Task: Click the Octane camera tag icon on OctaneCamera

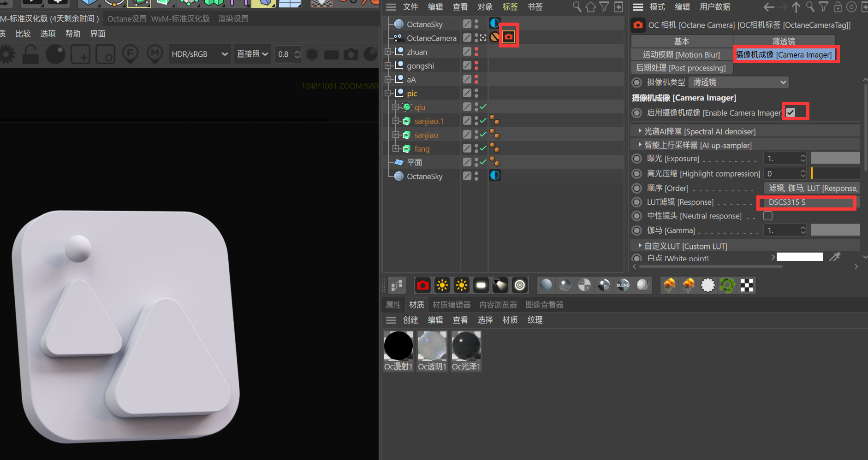Action: tap(509, 37)
